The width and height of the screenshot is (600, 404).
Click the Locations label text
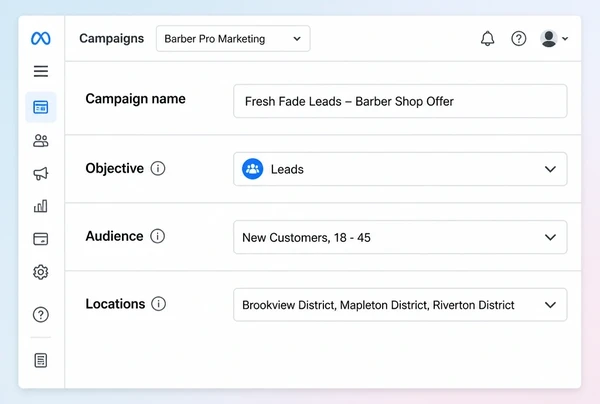tap(115, 304)
